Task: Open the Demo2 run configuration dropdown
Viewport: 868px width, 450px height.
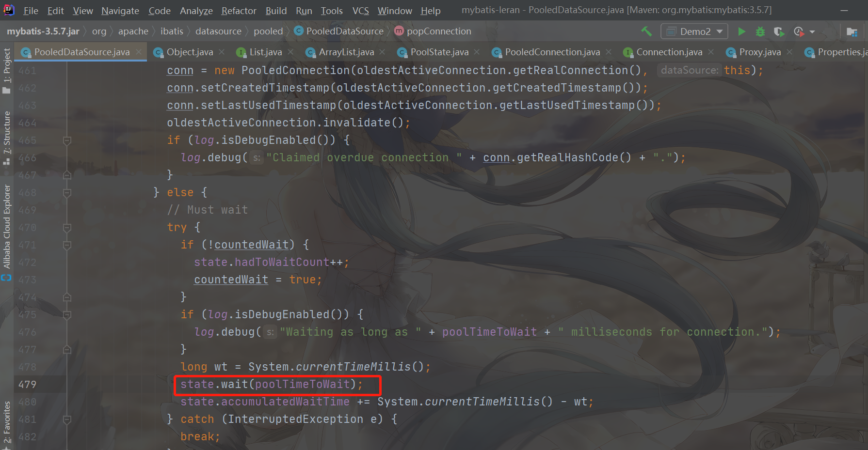Action: click(x=694, y=31)
